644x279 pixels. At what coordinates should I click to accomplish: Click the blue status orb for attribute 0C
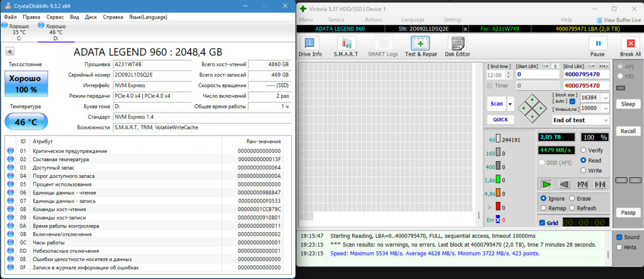point(11,243)
